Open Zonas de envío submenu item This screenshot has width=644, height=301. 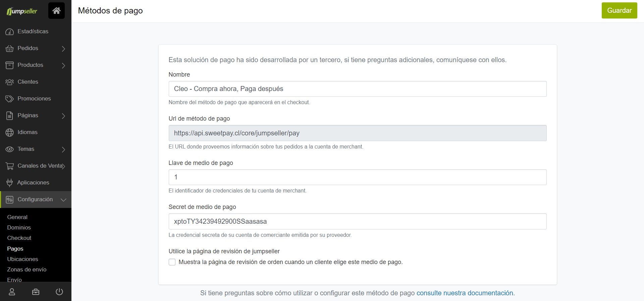click(x=27, y=269)
